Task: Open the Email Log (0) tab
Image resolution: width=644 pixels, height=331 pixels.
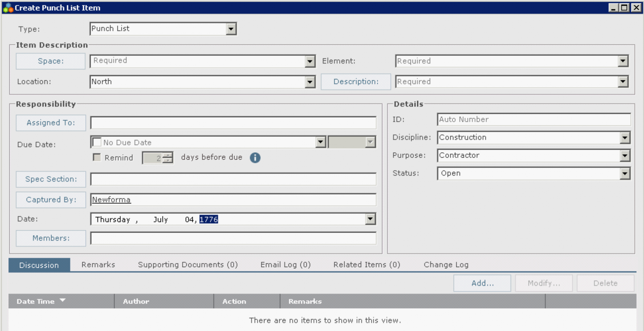Action: pyautogui.click(x=285, y=265)
